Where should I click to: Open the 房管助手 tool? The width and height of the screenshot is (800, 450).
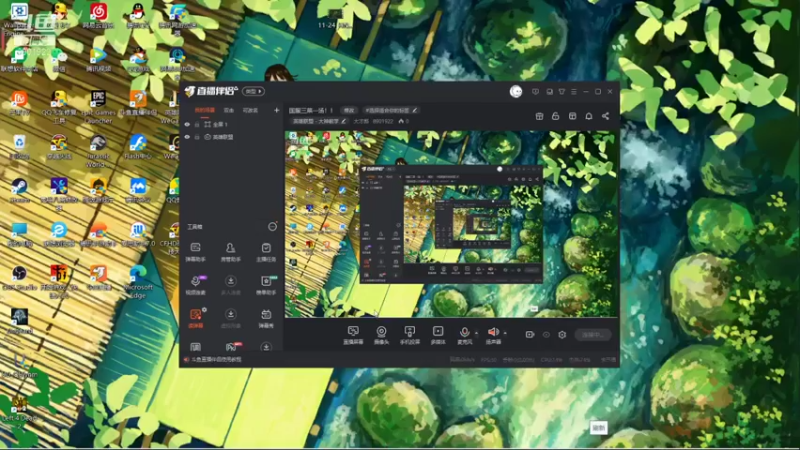(x=231, y=252)
